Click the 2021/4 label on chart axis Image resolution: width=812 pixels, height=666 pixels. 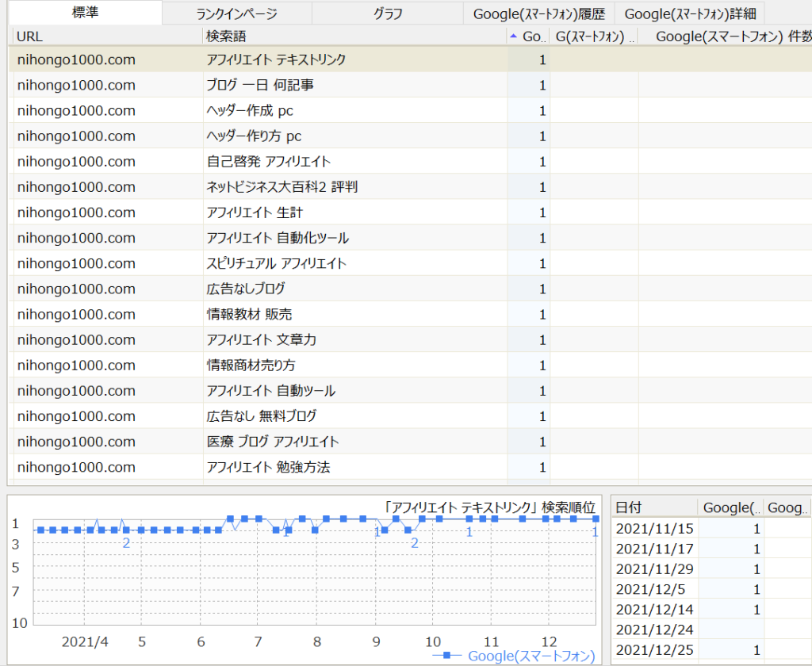click(85, 641)
